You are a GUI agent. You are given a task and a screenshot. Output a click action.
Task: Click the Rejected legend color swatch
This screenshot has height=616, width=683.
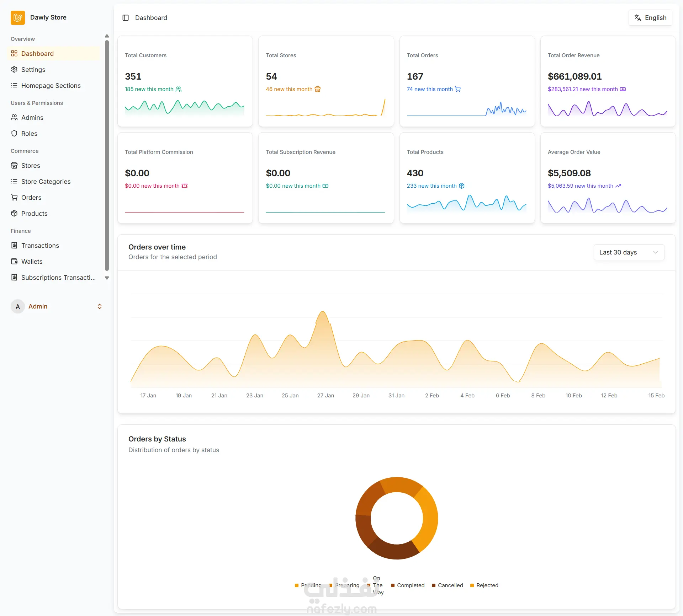pyautogui.click(x=472, y=585)
